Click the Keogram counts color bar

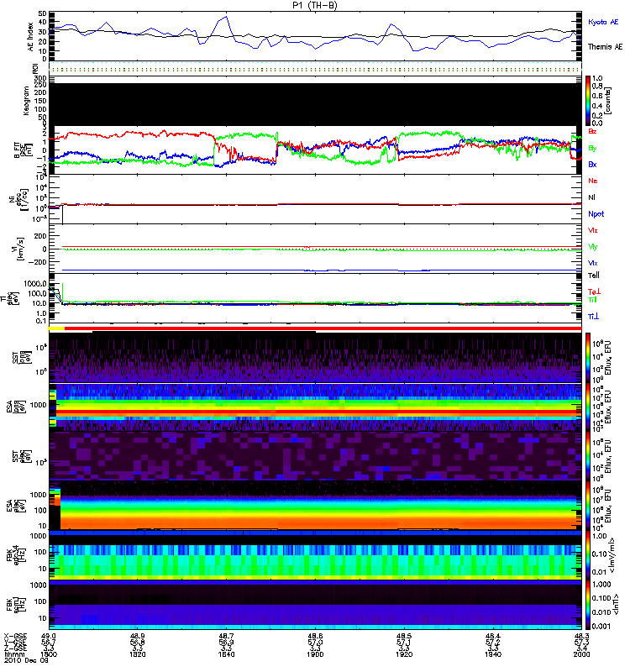pos(588,101)
